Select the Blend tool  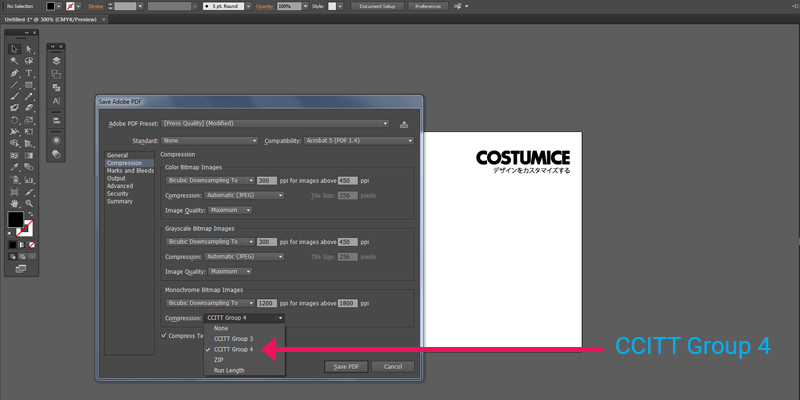click(x=29, y=167)
